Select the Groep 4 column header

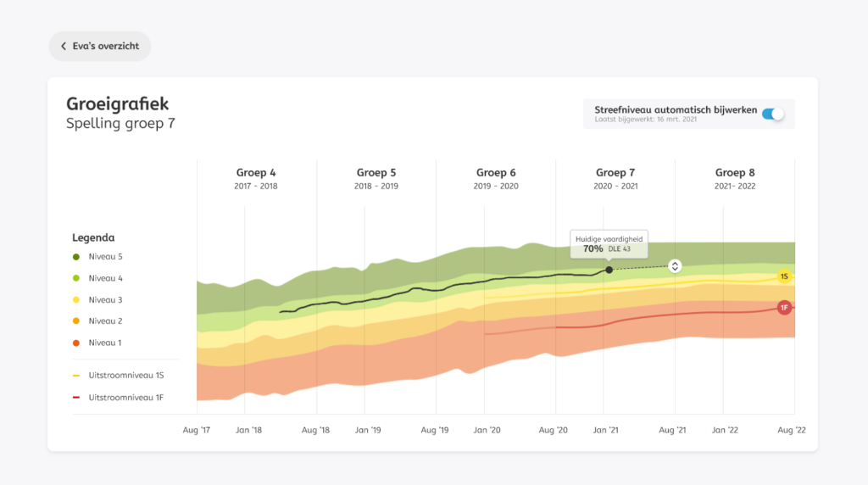[256, 178]
